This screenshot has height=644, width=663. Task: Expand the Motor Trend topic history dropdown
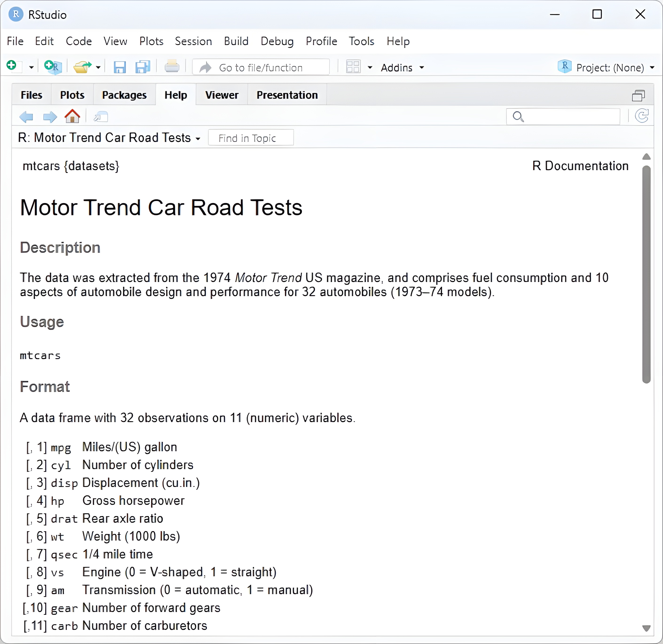[198, 139]
